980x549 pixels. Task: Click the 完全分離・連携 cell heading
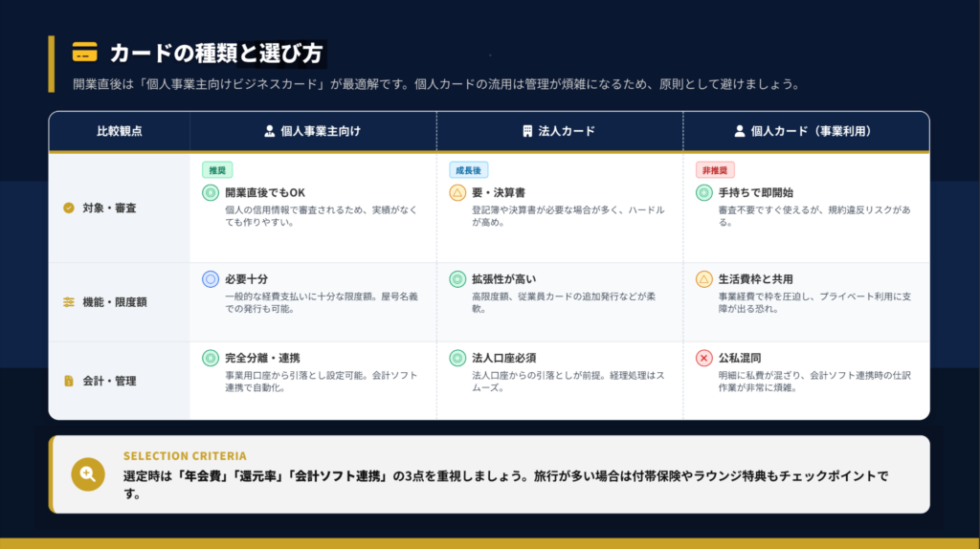point(262,358)
